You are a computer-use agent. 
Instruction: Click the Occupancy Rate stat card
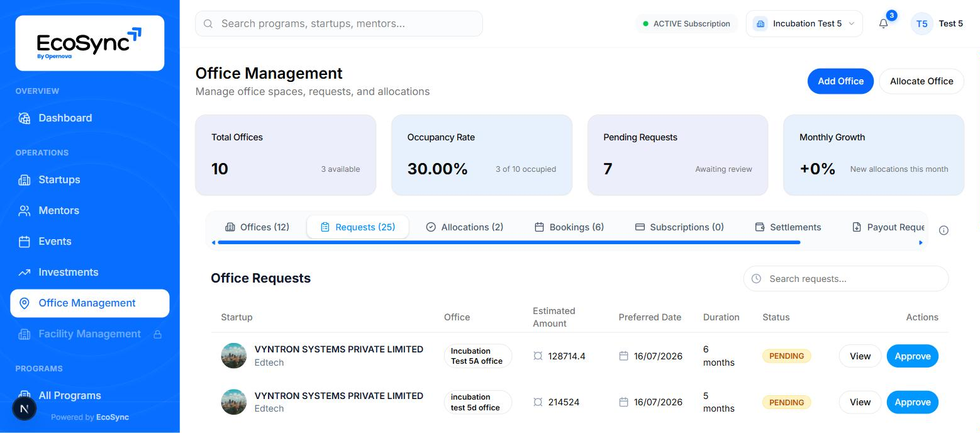pos(482,155)
